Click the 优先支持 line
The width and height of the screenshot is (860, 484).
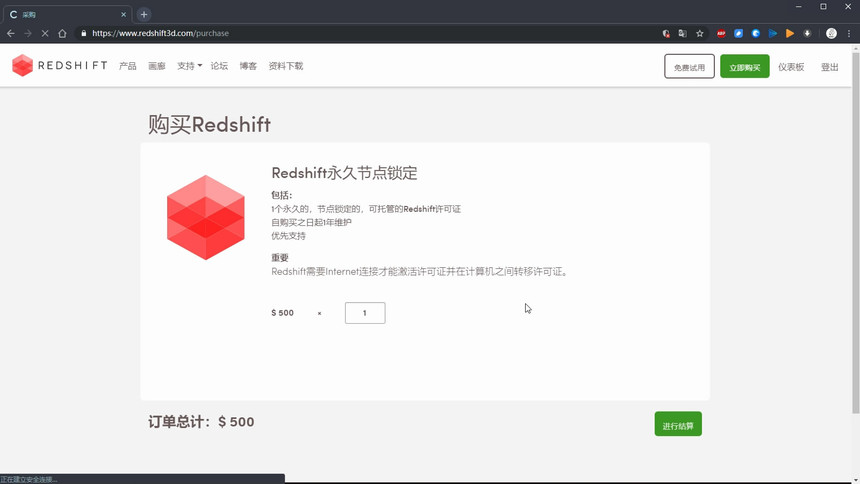(x=288, y=236)
